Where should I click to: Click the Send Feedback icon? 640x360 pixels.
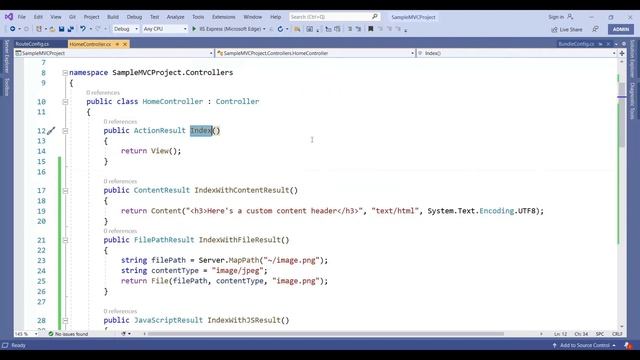click(x=596, y=29)
